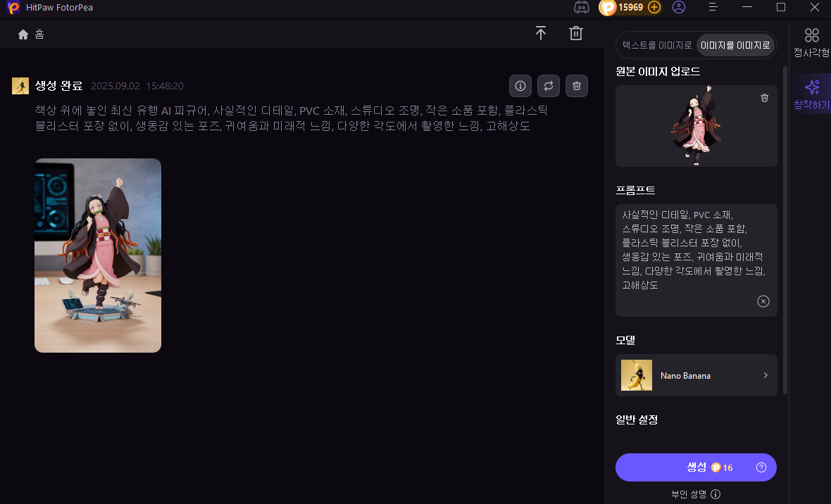Click the 생성 완료 status avatar icon

pos(20,86)
